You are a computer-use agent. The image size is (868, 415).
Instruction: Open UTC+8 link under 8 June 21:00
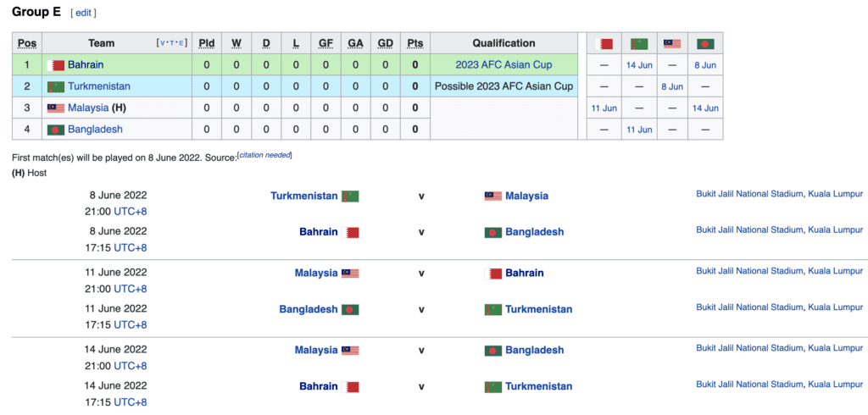coord(130,212)
